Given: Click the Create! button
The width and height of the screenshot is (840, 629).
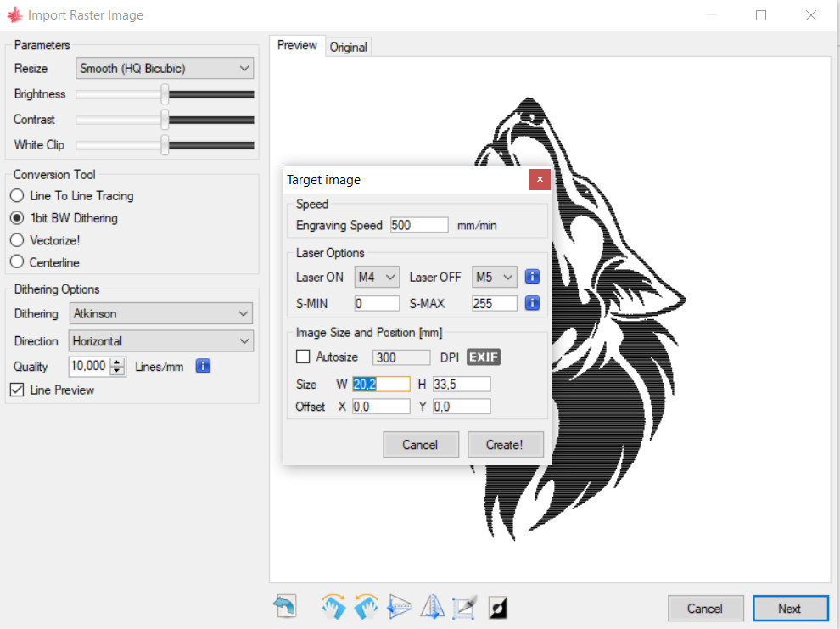Looking at the screenshot, I should [x=505, y=445].
